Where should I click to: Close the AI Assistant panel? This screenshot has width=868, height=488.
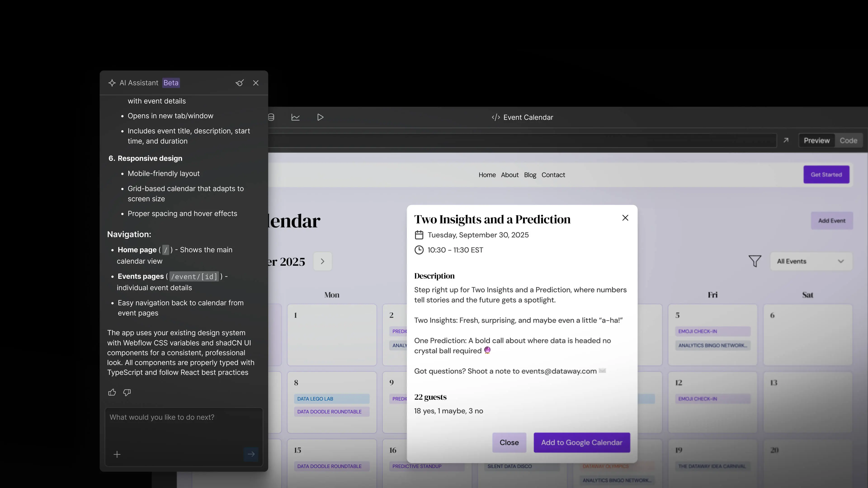[256, 83]
